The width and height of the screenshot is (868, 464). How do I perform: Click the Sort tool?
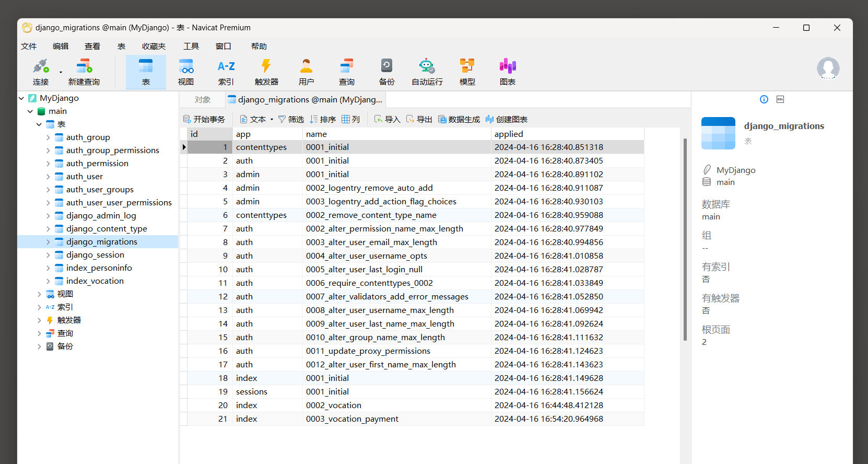coord(323,119)
